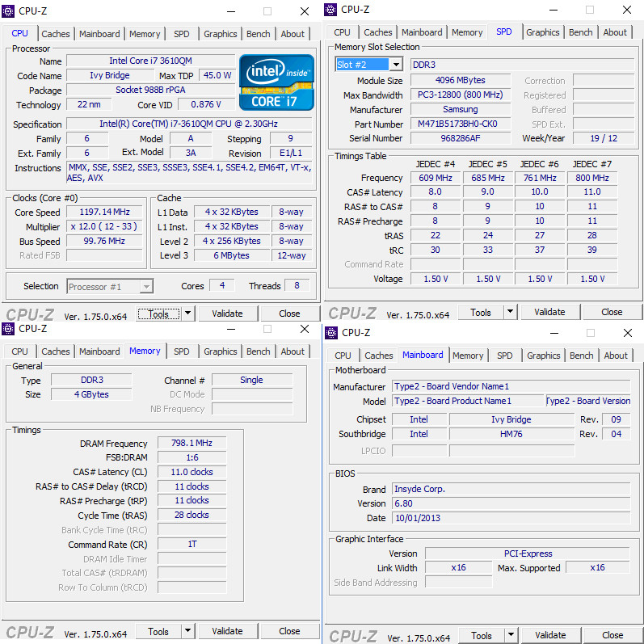
Task: Click Channel # value Single
Action: tap(252, 380)
